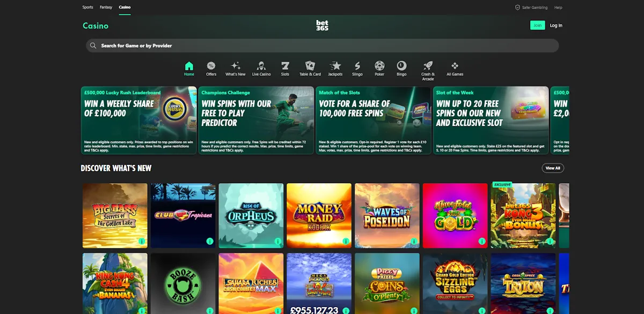Show info for Three Fold the Gold
The image size is (644, 314).
click(482, 242)
